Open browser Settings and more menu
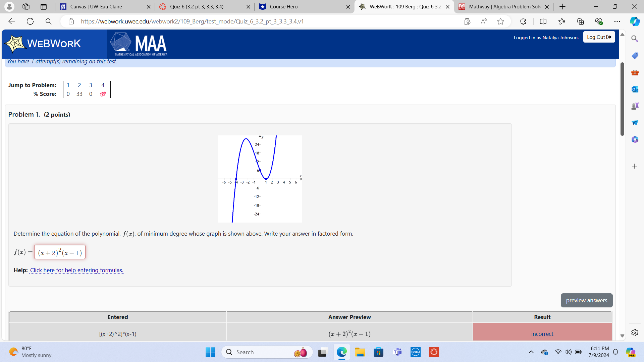Screen dimensions: 644x362 (617, 21)
